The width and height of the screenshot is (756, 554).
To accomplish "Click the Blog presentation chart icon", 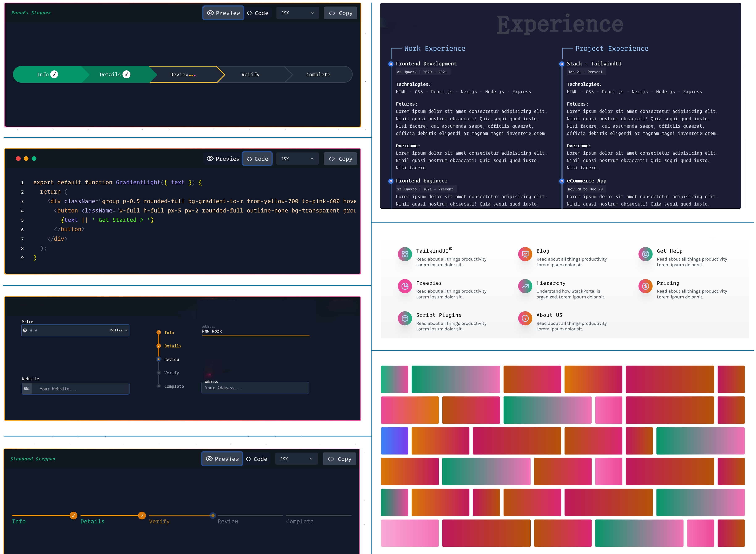I will coord(525,254).
